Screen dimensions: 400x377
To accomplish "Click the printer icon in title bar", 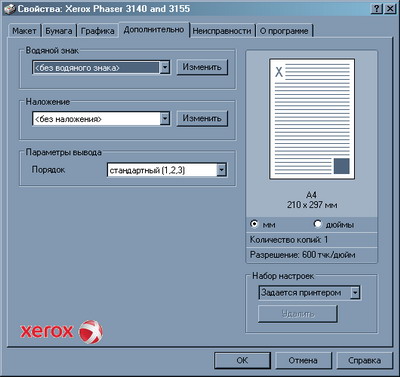I will pyautogui.click(x=9, y=9).
